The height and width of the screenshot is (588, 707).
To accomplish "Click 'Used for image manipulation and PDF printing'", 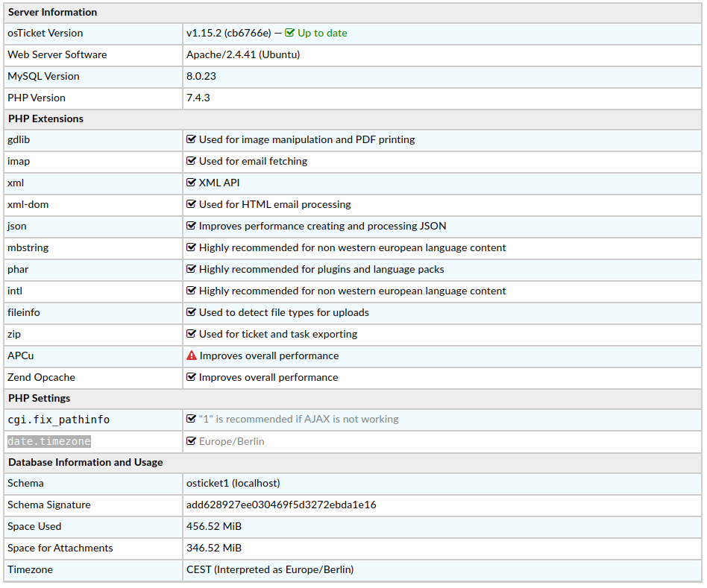I will click(307, 139).
